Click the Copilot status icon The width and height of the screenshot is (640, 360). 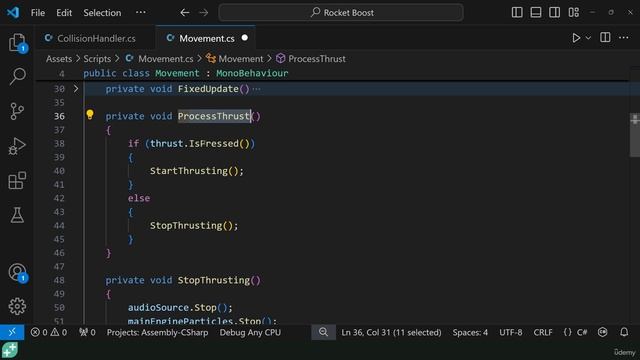coord(602,332)
